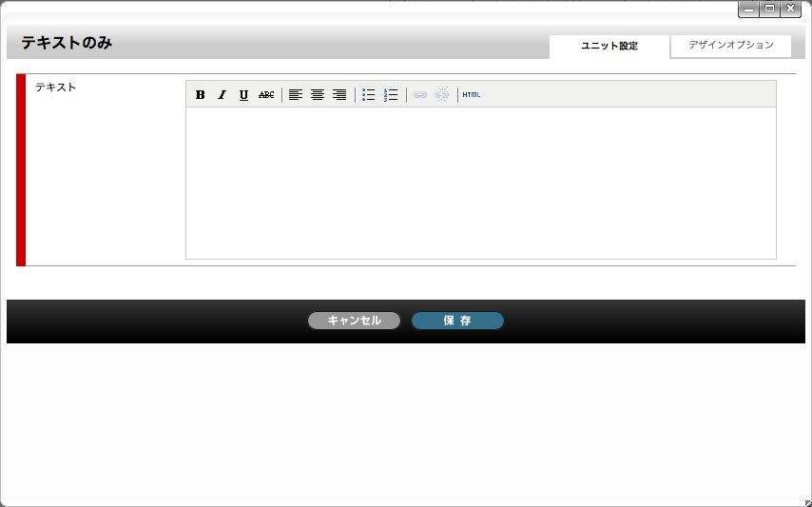Apply underline formatting to the text
The width and height of the screenshot is (812, 507).
[243, 95]
